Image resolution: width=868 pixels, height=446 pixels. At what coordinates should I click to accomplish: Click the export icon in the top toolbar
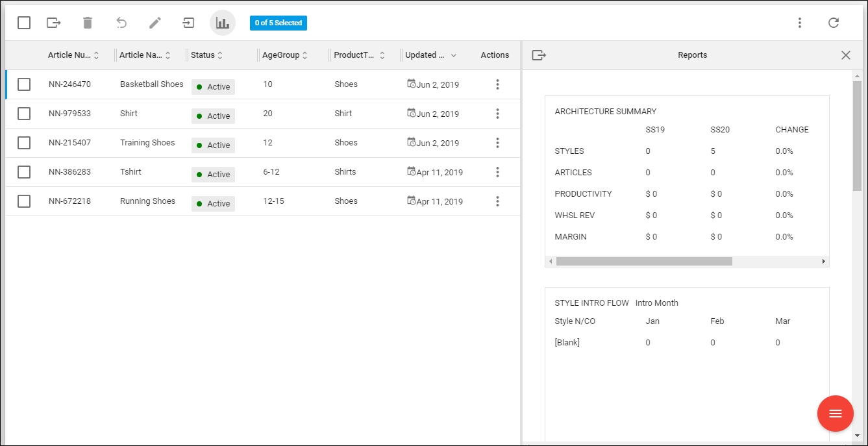[x=55, y=23]
